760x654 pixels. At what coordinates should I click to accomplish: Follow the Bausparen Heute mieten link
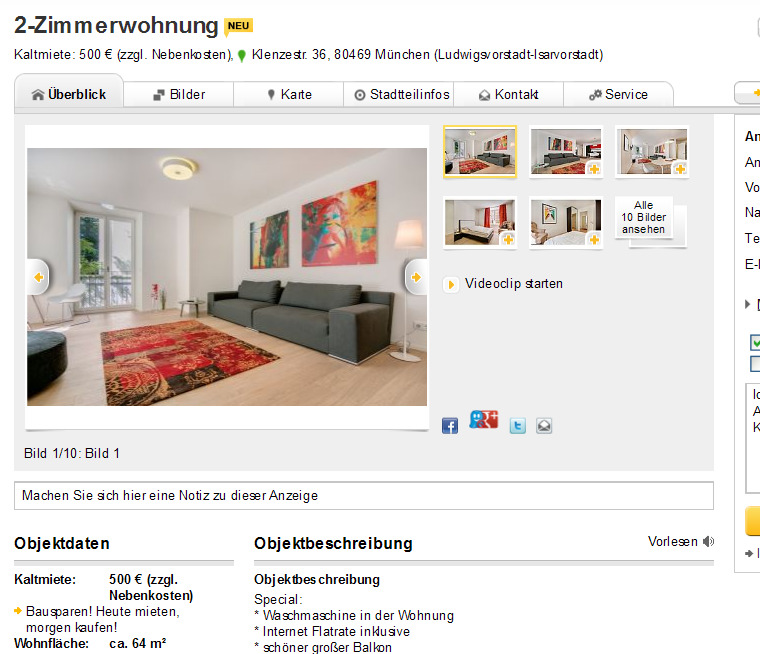[103, 620]
